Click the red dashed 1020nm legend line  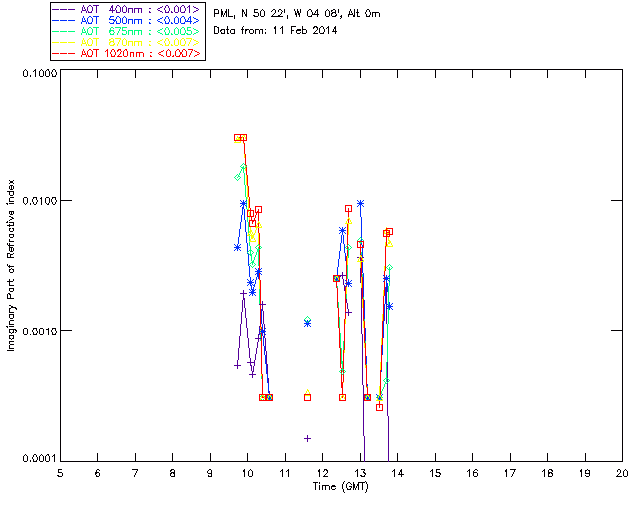point(64,53)
